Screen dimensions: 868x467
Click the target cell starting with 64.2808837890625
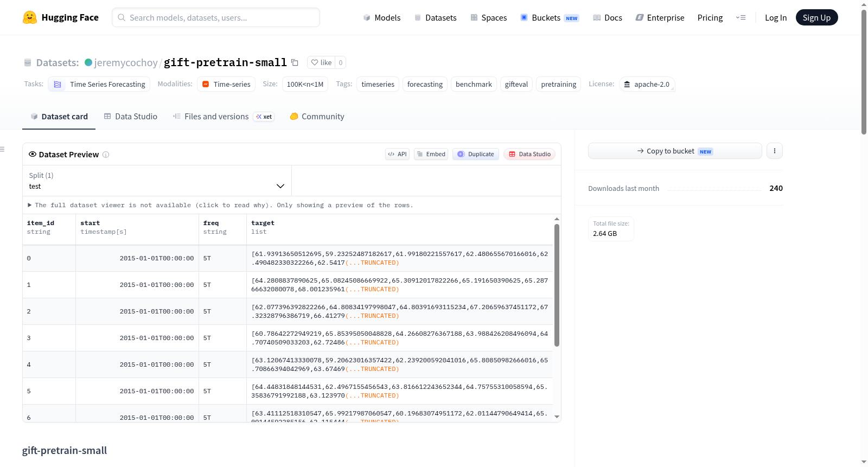pos(400,285)
